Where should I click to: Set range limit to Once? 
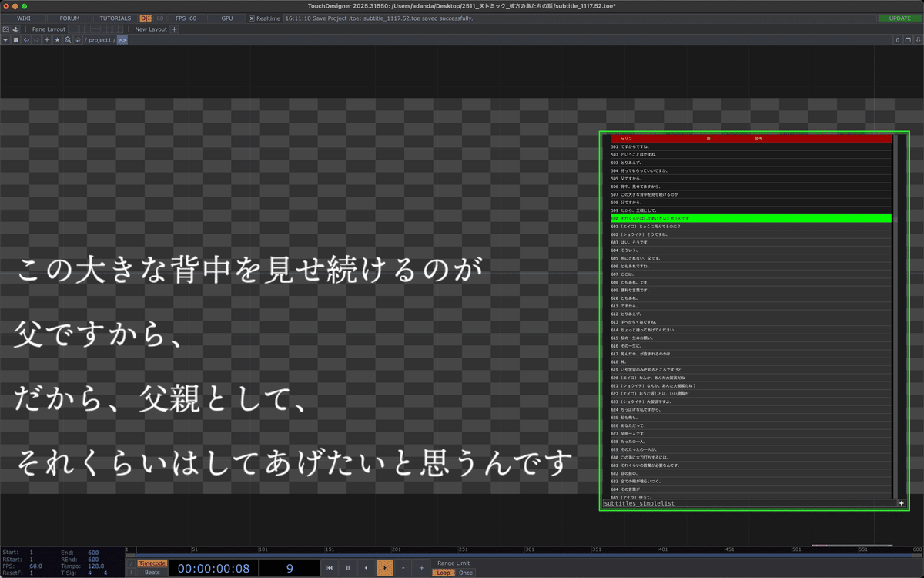(466, 573)
